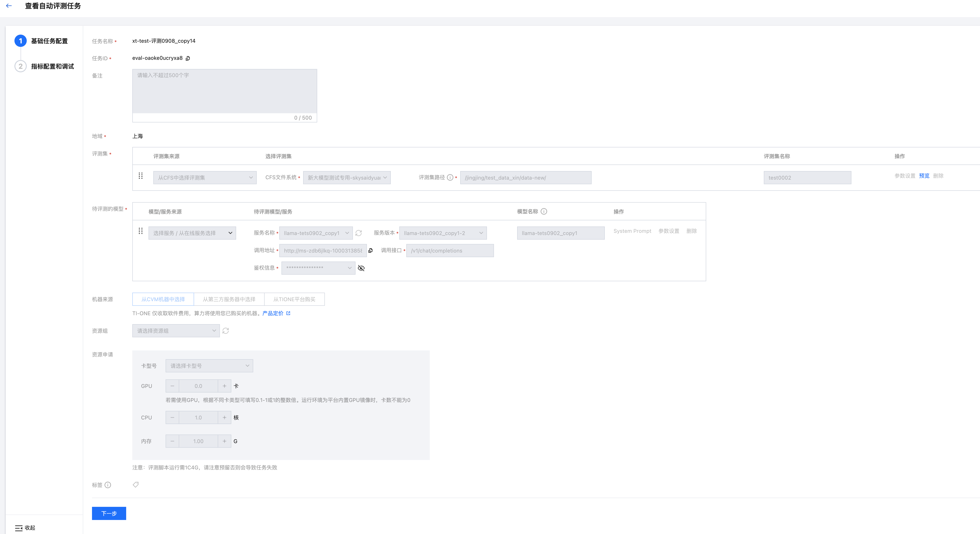Copy the task ID eval-oaoke0ucryxa8
This screenshot has width=980, height=534.
coord(188,58)
